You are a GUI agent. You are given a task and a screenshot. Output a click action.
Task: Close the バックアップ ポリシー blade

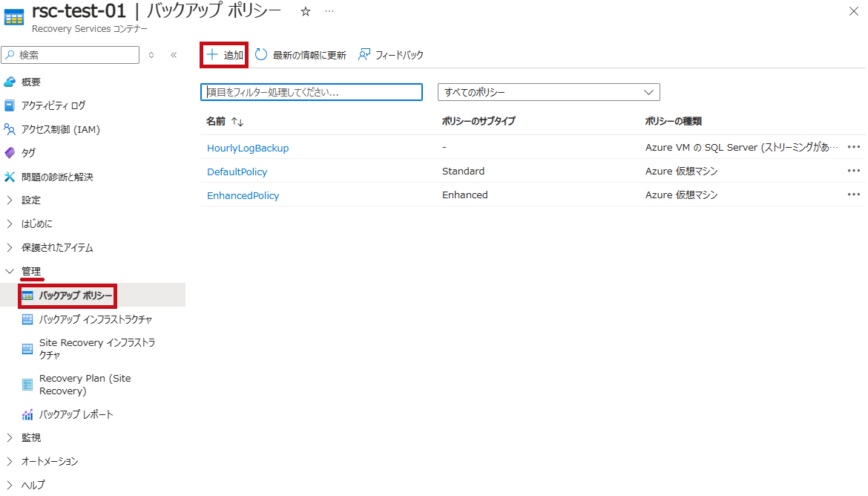click(854, 11)
